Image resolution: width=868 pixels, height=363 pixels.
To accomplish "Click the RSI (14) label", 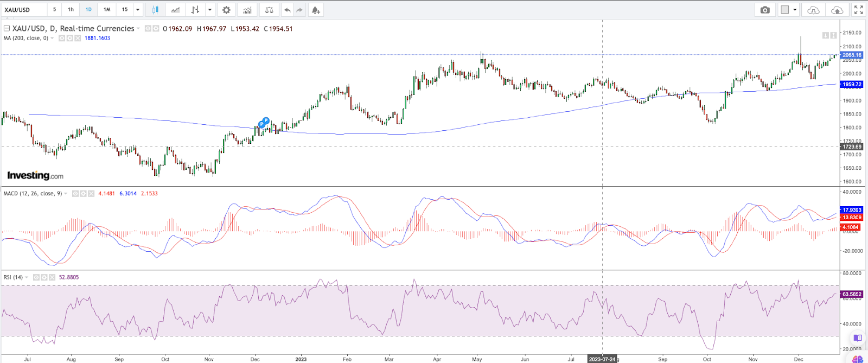I will (x=13, y=277).
